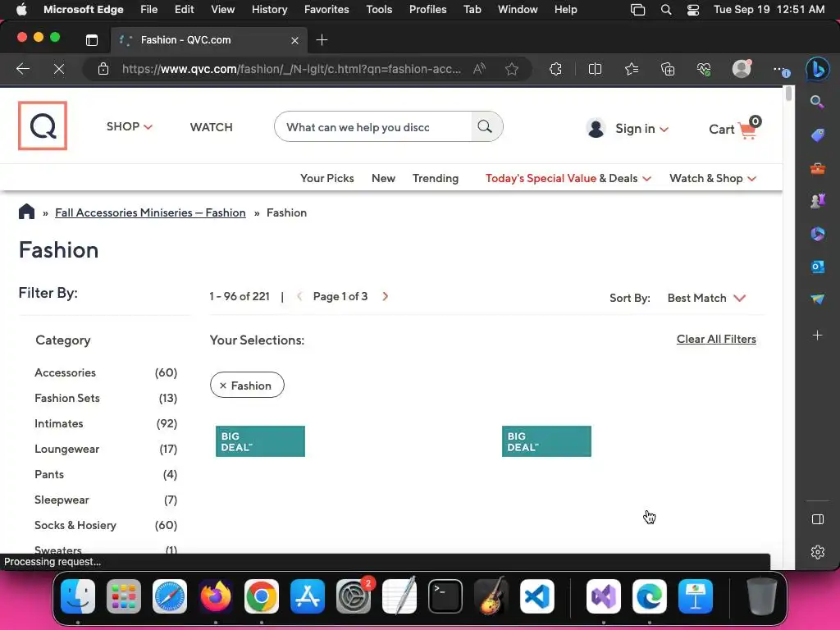Open the sidebar Drop paper plane icon
The height and width of the screenshot is (630, 840).
tap(818, 299)
